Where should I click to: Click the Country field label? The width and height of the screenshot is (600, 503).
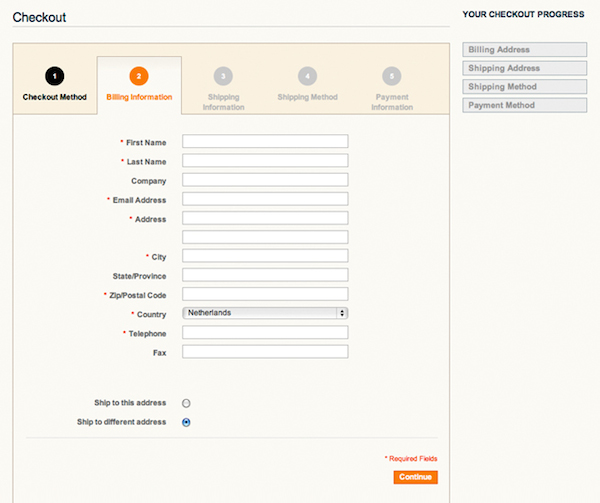152,314
